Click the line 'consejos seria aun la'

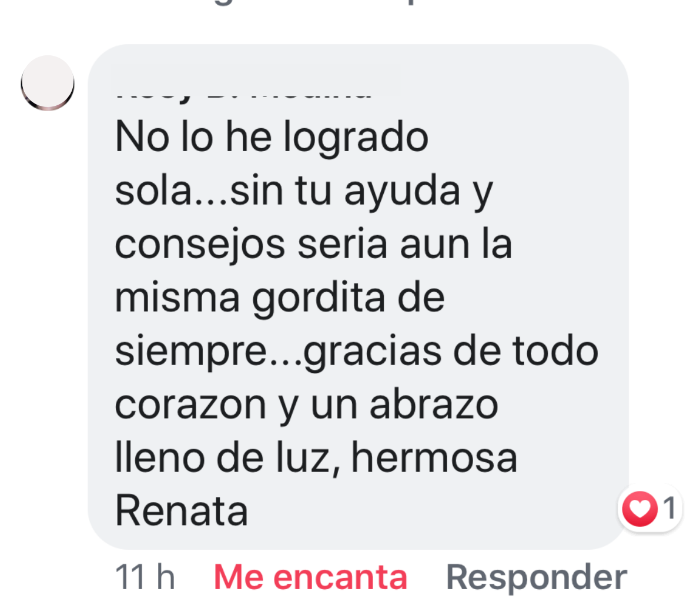pos(313,245)
